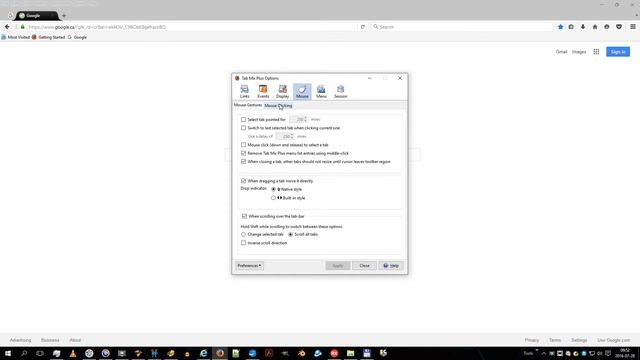This screenshot has width=640, height=360.
Task: Select Native style drop indicator
Action: [273, 189]
